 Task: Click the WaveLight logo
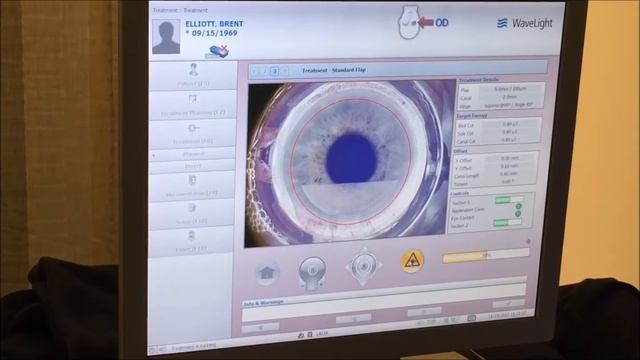524,23
